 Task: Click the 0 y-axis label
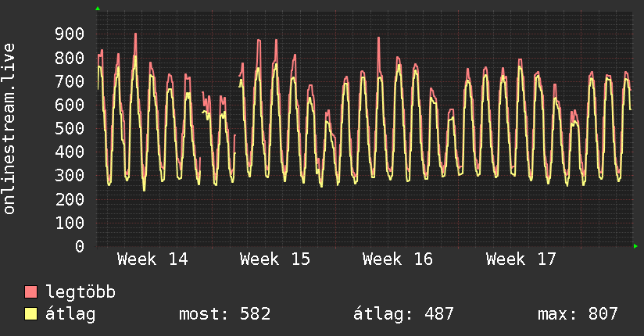point(80,246)
